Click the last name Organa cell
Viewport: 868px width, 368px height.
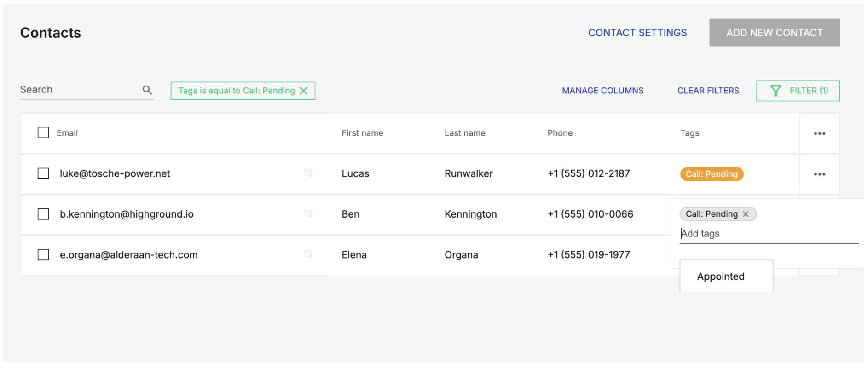click(x=461, y=254)
